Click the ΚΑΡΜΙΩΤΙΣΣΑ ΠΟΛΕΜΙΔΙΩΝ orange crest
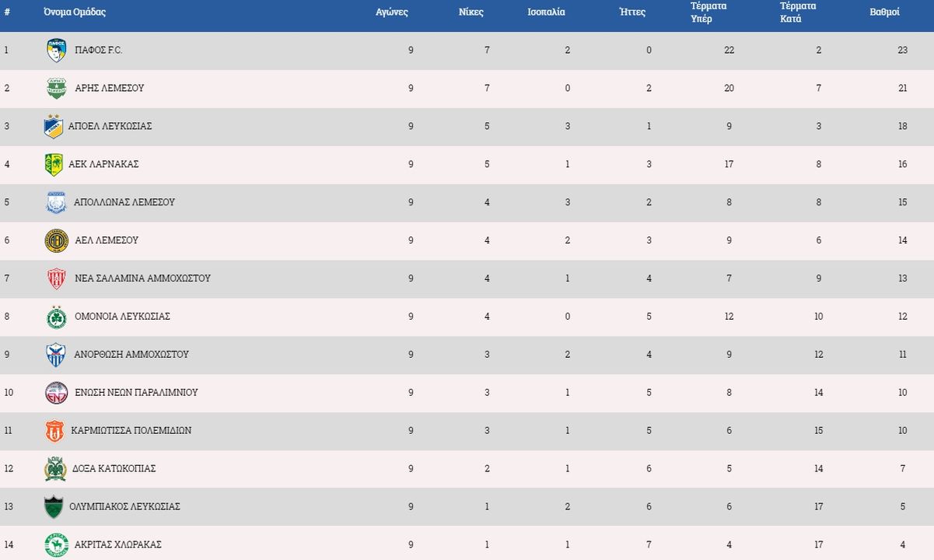This screenshot has width=934, height=560. (x=54, y=431)
